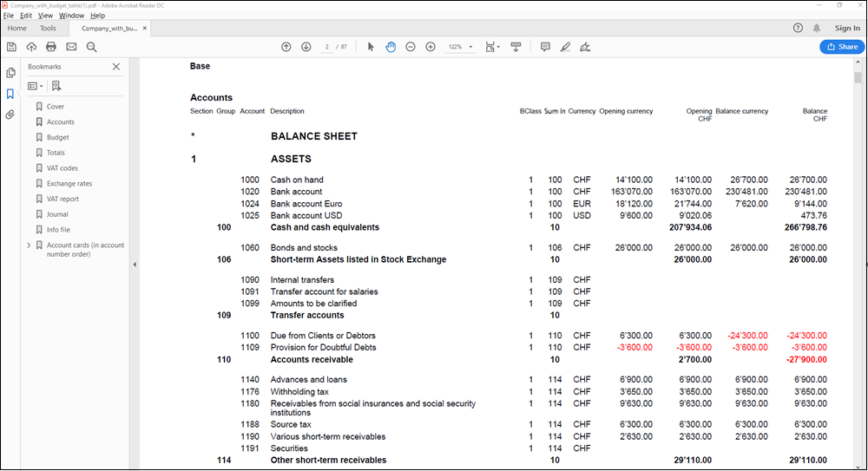Choose the Selection arrow tool
This screenshot has height=471, width=868.
pyautogui.click(x=371, y=47)
